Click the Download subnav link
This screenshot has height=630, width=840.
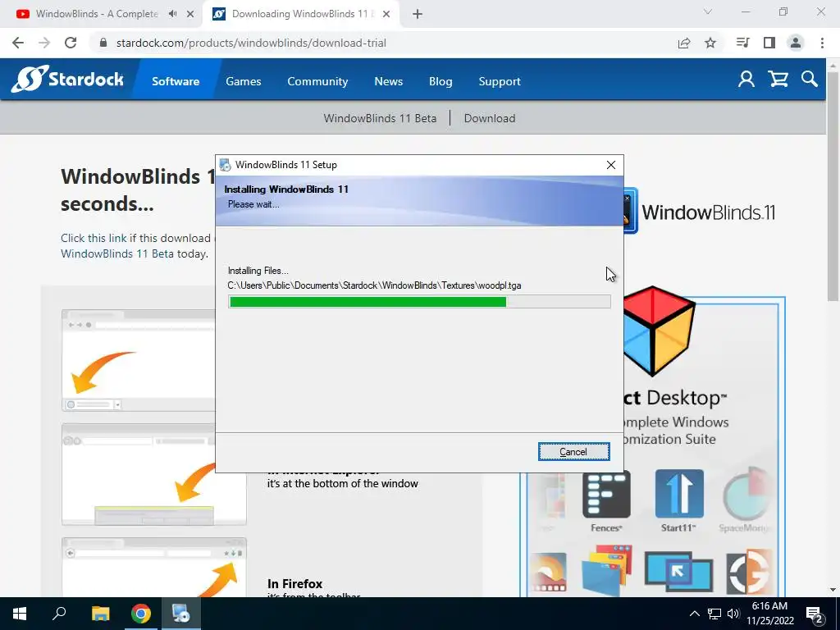490,118
